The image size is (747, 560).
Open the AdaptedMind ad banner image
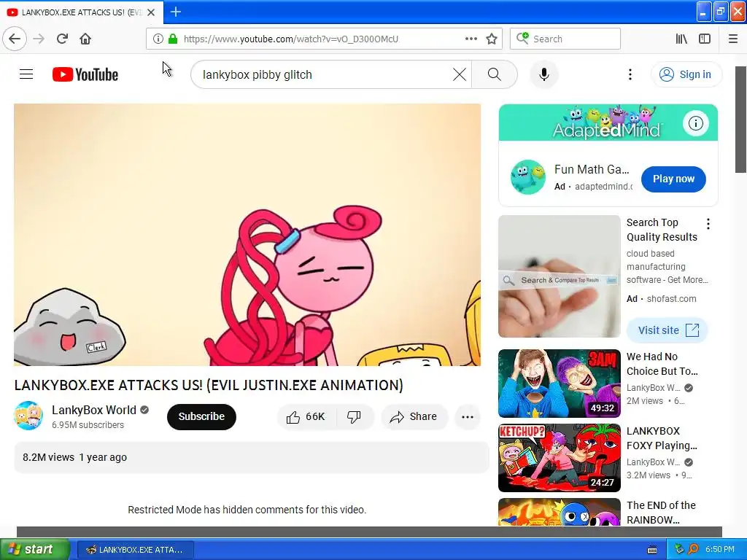pos(608,122)
